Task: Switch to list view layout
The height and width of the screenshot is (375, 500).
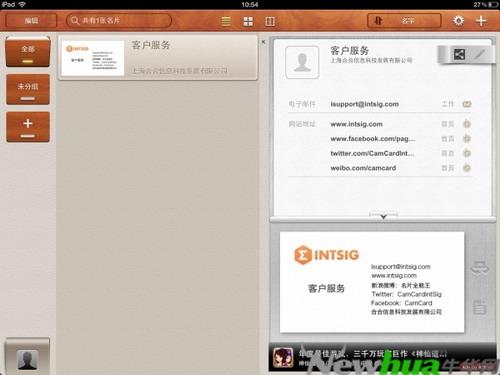Action: [226, 21]
